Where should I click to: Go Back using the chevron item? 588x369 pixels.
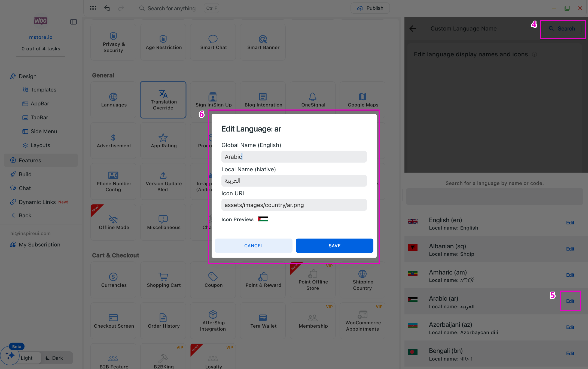pyautogui.click(x=25, y=215)
